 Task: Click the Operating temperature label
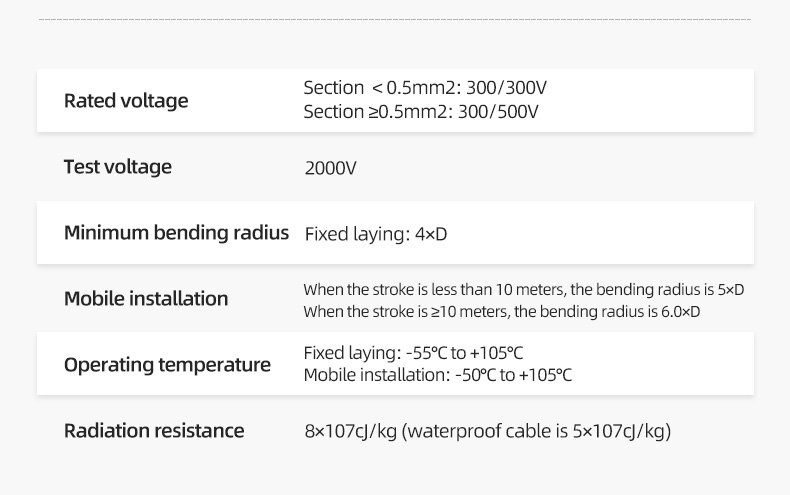click(167, 365)
